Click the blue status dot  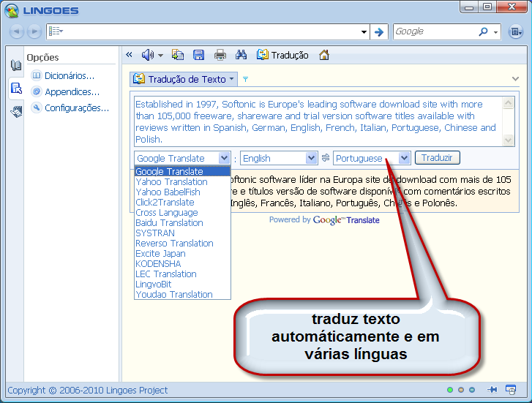(x=472, y=390)
